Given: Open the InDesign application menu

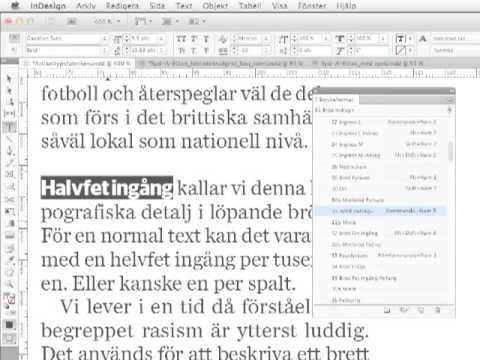Looking at the screenshot, I should tap(48, 6).
